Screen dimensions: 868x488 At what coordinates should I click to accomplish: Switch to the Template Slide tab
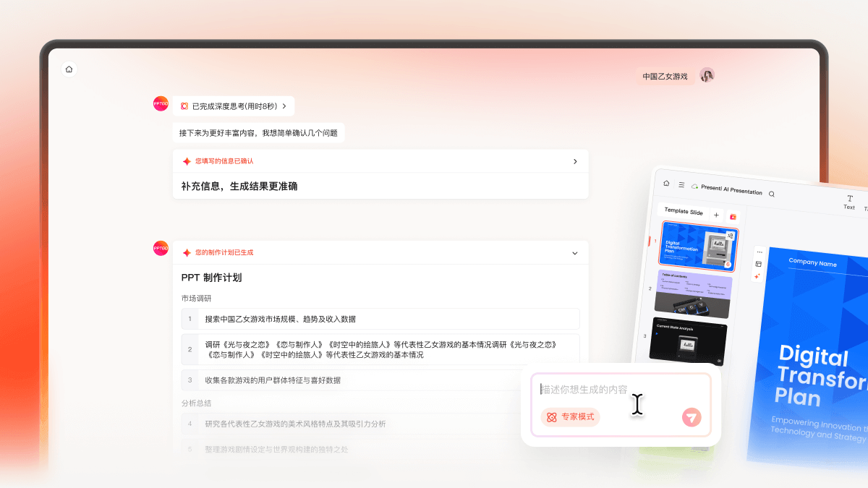(684, 209)
